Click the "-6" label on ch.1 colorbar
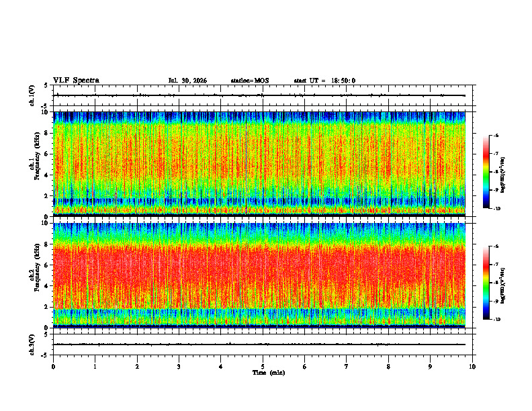Viewport: 532px width, 411px height. point(496,136)
